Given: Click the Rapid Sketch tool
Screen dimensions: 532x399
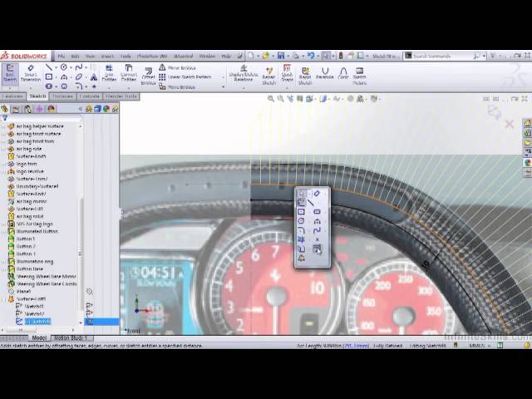Looking at the screenshot, I should click(x=305, y=76).
